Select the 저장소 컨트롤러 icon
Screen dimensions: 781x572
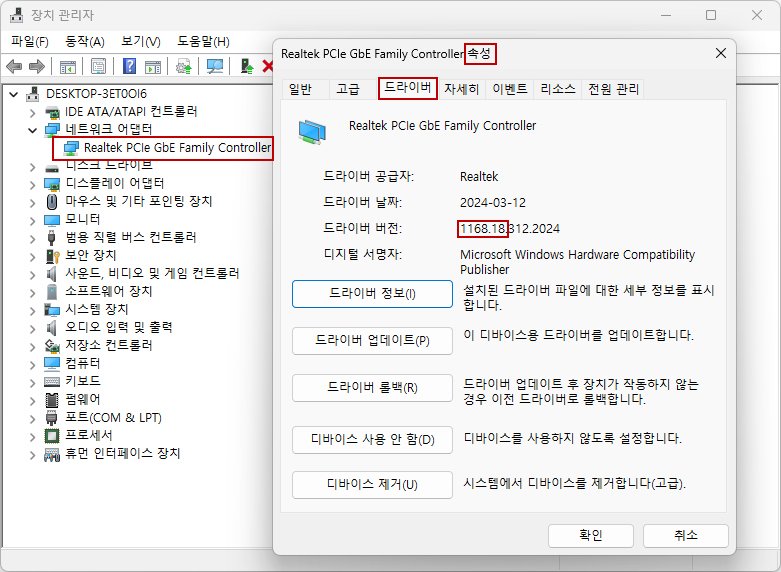[x=52, y=345]
